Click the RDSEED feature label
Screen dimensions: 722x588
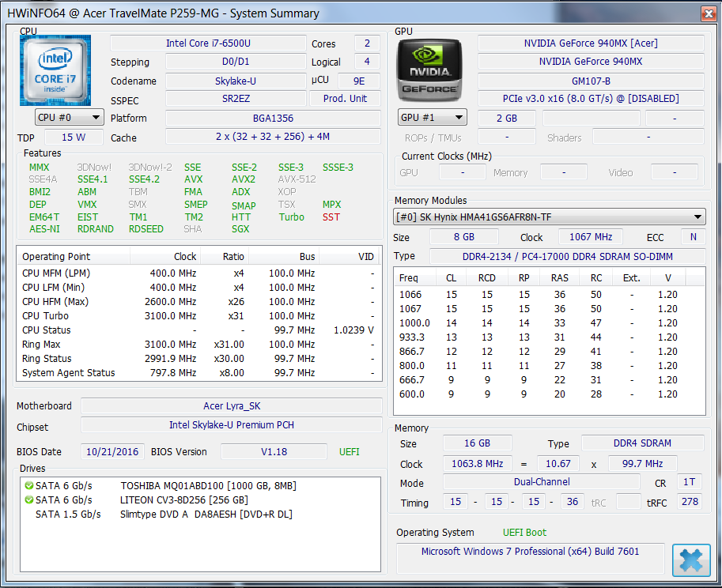pos(146,229)
